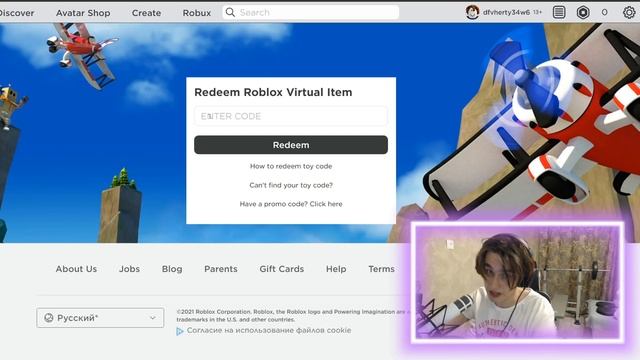The image size is (640, 360).
Task: Open How to redeem toy code link
Action: tap(291, 166)
